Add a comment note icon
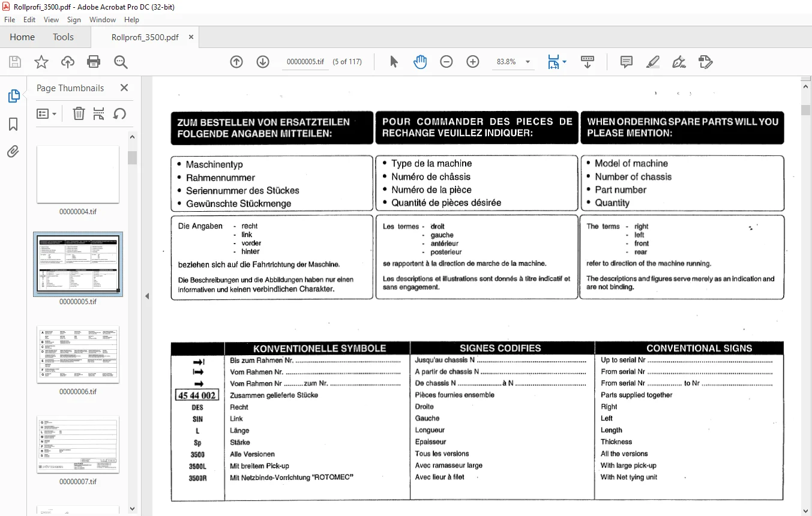Viewport: 812px width, 516px height. (627, 62)
